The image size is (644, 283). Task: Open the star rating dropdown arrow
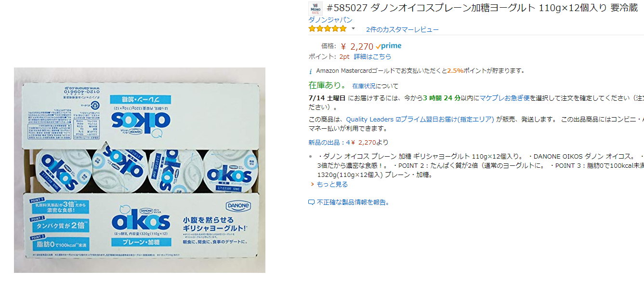pyautogui.click(x=353, y=28)
